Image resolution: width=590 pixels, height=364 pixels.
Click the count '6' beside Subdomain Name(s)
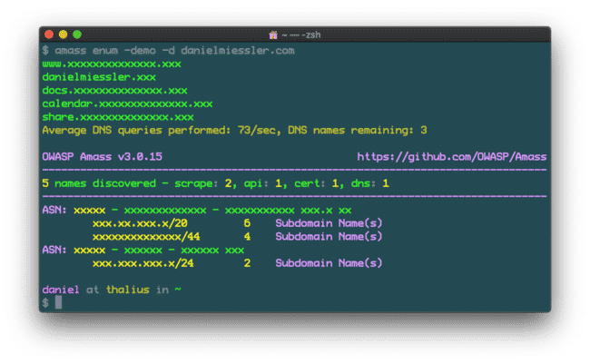coord(247,223)
